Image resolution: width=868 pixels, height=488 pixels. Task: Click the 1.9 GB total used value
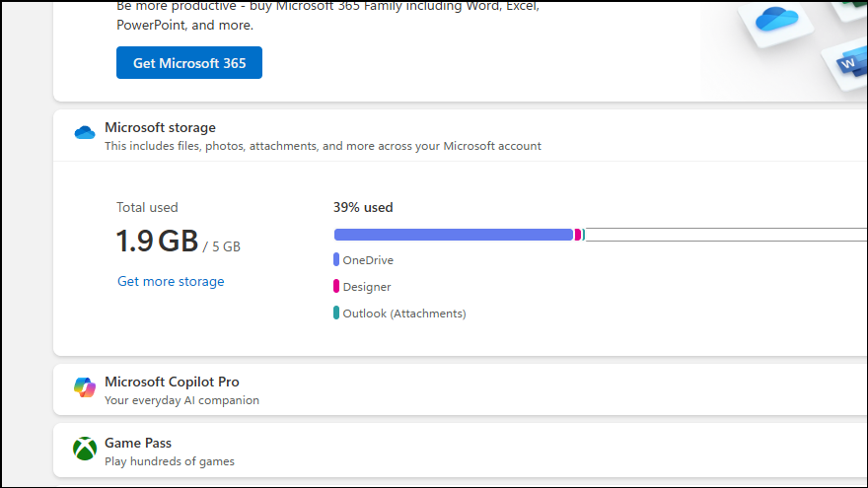click(x=157, y=242)
